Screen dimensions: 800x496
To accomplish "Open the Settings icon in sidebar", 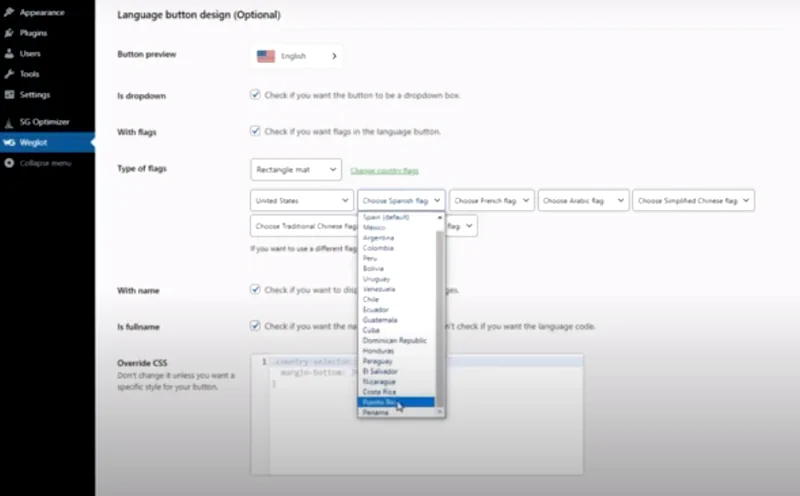I will [9, 94].
